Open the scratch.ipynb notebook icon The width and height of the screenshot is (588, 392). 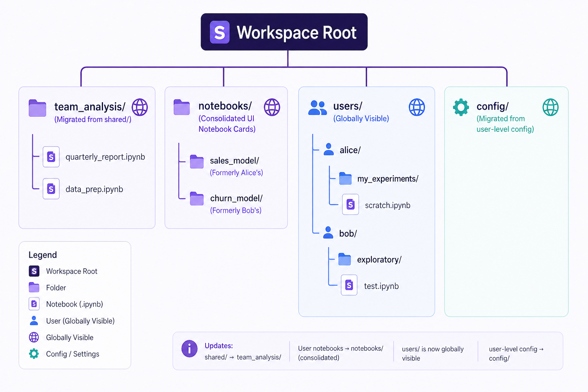point(350,204)
